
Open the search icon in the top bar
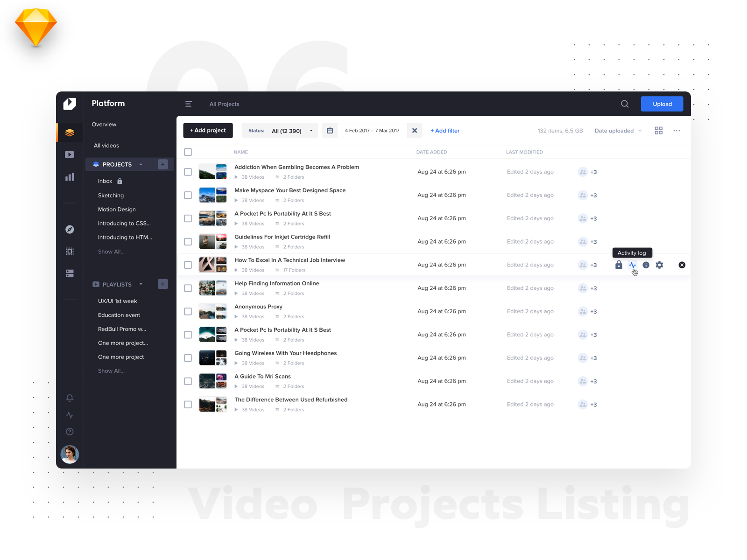(x=624, y=104)
